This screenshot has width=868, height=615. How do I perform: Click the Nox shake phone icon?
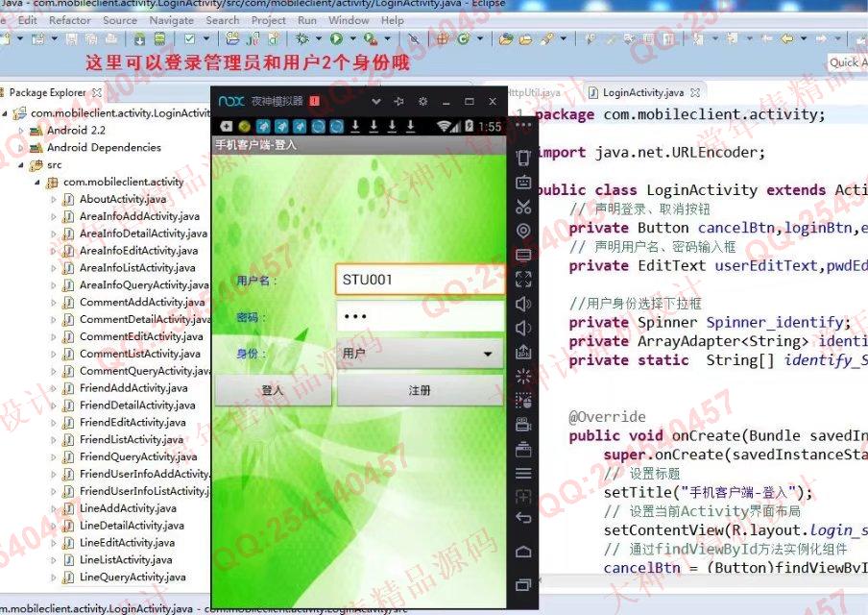pos(523,158)
